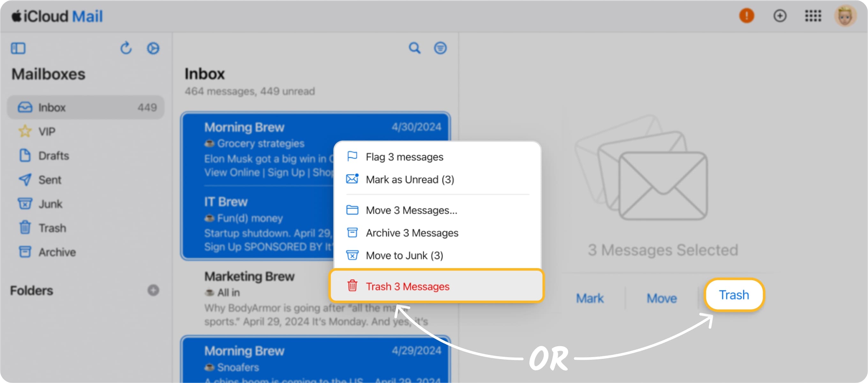Screen dimensions: 868x383
Task: Click the Junk box icon in sidebar
Action: coord(25,204)
